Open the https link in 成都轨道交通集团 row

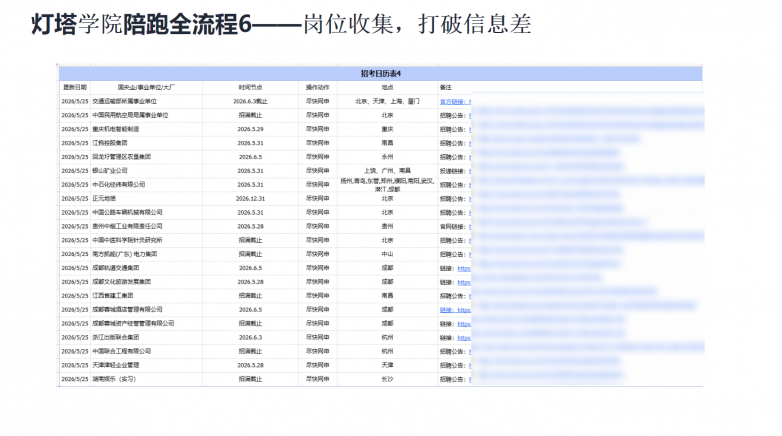(464, 268)
